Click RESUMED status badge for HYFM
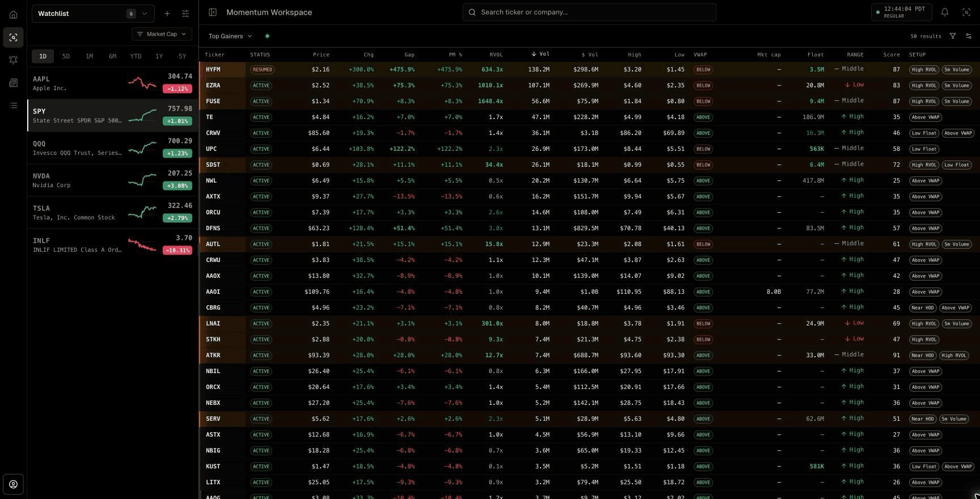This screenshot has width=980, height=499. tap(263, 70)
